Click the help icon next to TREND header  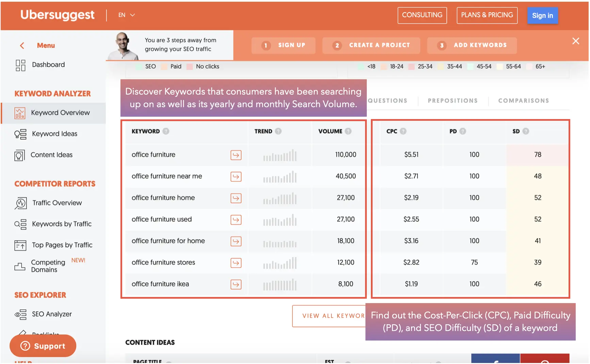click(278, 131)
